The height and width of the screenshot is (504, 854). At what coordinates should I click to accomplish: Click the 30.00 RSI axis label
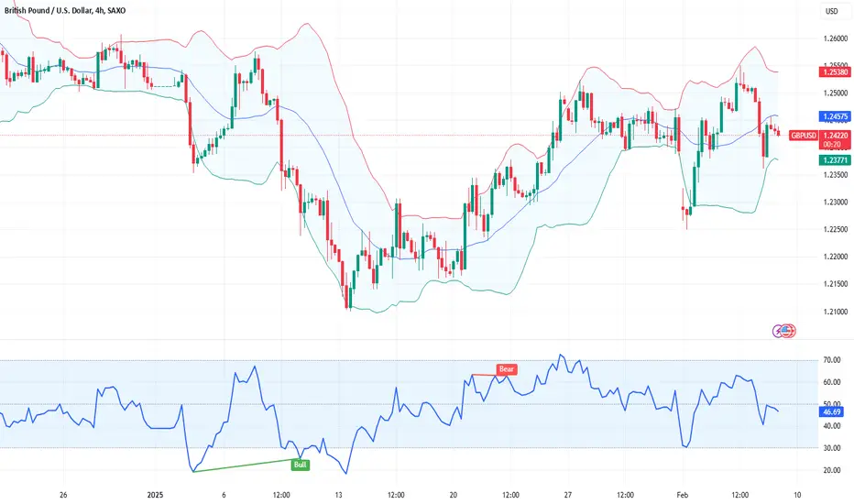(x=832, y=448)
